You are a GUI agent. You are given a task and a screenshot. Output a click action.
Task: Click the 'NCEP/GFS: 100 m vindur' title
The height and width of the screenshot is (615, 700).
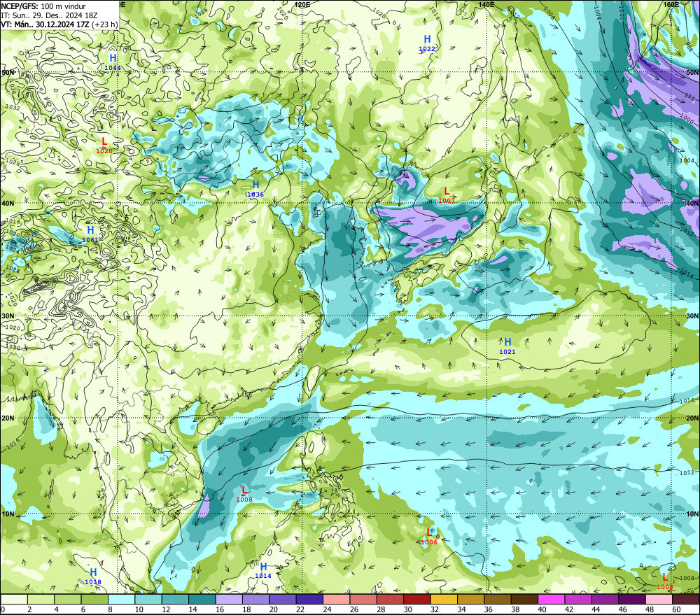[43, 6]
